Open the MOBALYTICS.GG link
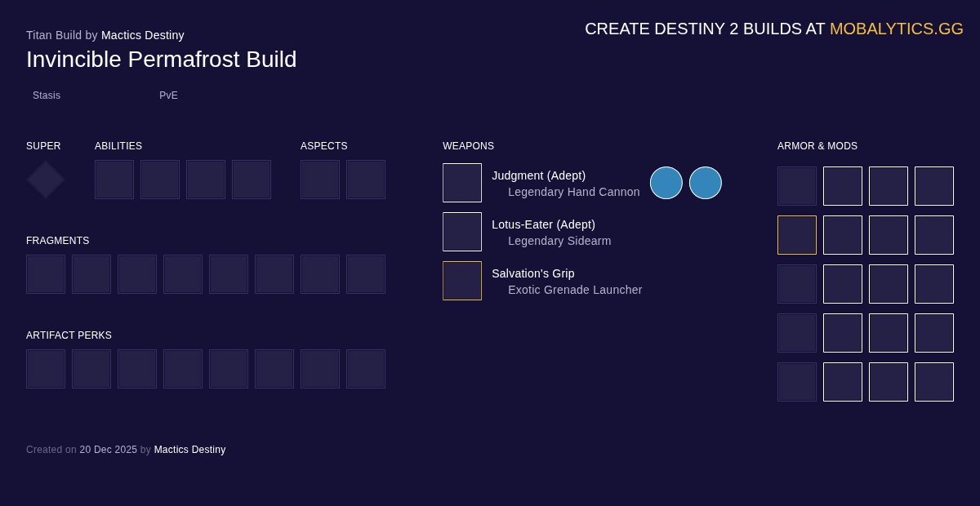Screen dimensions: 980x506 click(x=896, y=29)
